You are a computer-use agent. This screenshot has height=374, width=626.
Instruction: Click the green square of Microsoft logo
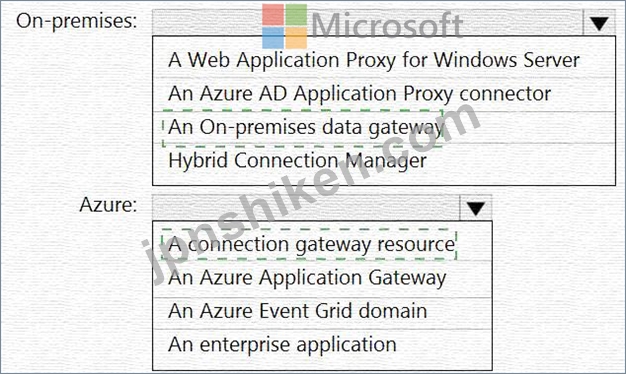point(296,15)
